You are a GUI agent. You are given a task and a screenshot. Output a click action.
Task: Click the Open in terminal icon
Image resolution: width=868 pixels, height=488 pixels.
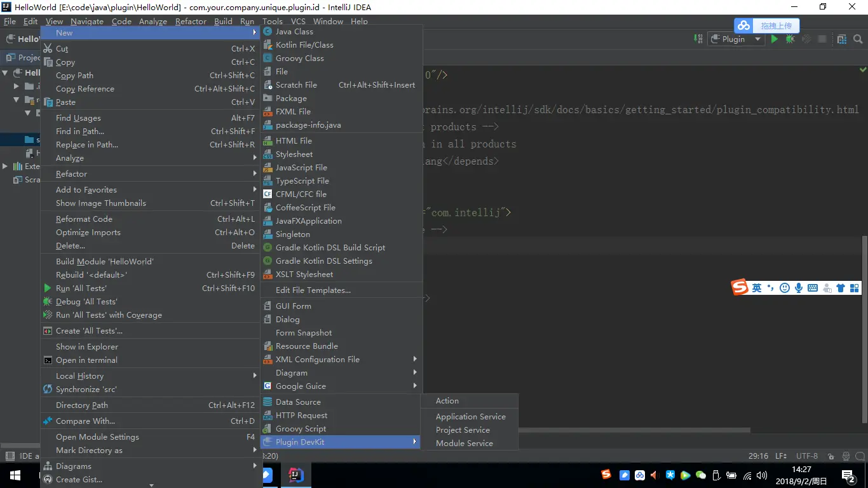coord(48,360)
